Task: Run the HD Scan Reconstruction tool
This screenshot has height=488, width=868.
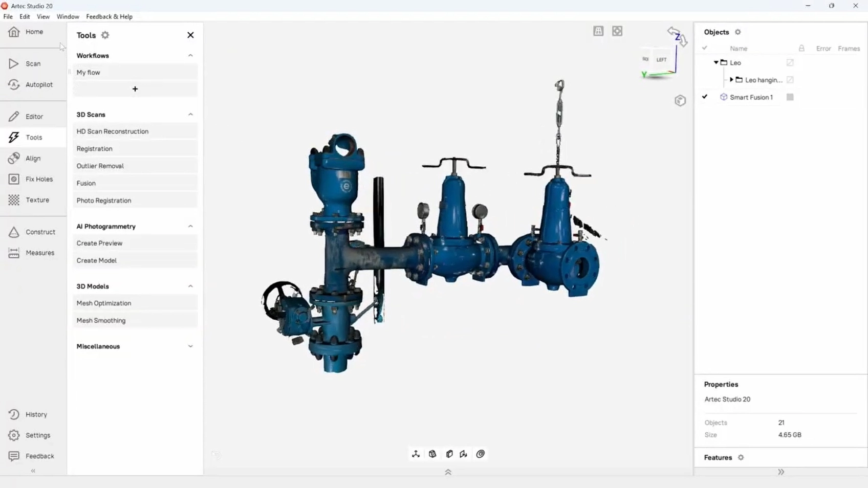Action: coord(113,131)
